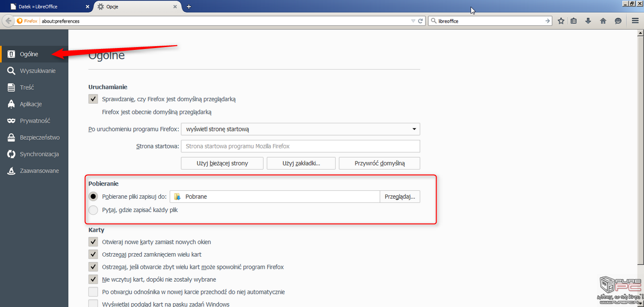Select Pobierane pliki zapisuj do radio button
This screenshot has width=644, height=307.
(93, 197)
